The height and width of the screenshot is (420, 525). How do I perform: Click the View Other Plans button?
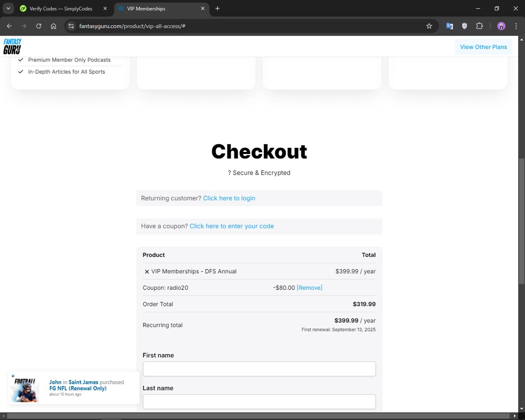tap(483, 47)
